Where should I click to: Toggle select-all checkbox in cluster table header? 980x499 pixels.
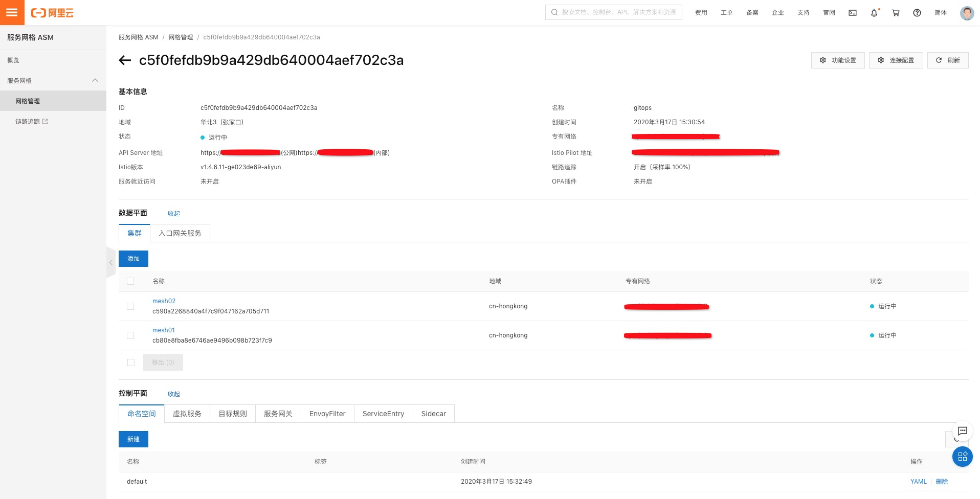[x=130, y=281]
